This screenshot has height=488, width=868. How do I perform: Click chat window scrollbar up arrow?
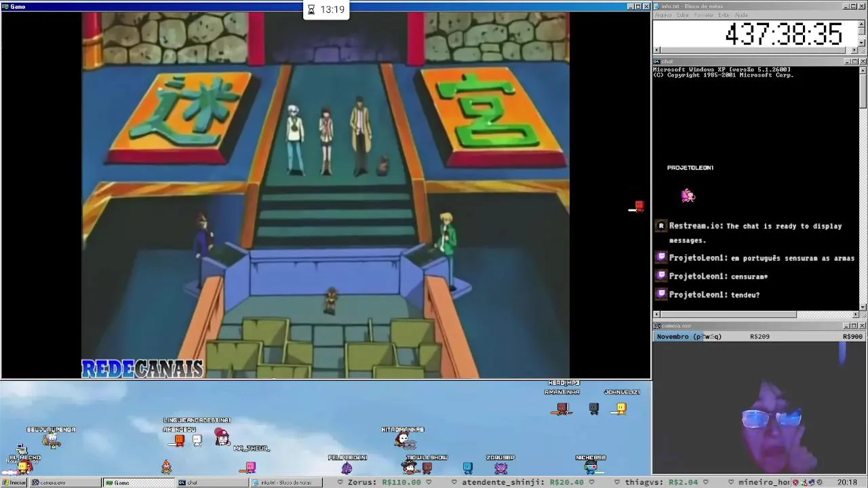[863, 69]
